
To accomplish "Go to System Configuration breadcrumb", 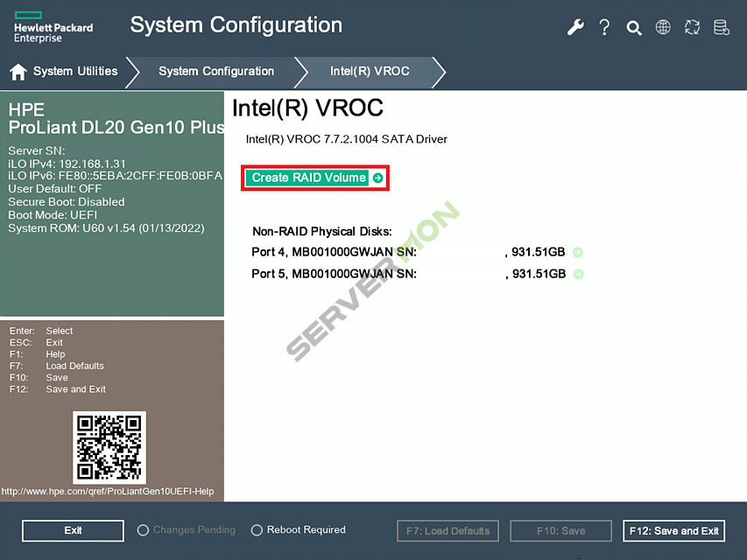I will click(x=216, y=72).
